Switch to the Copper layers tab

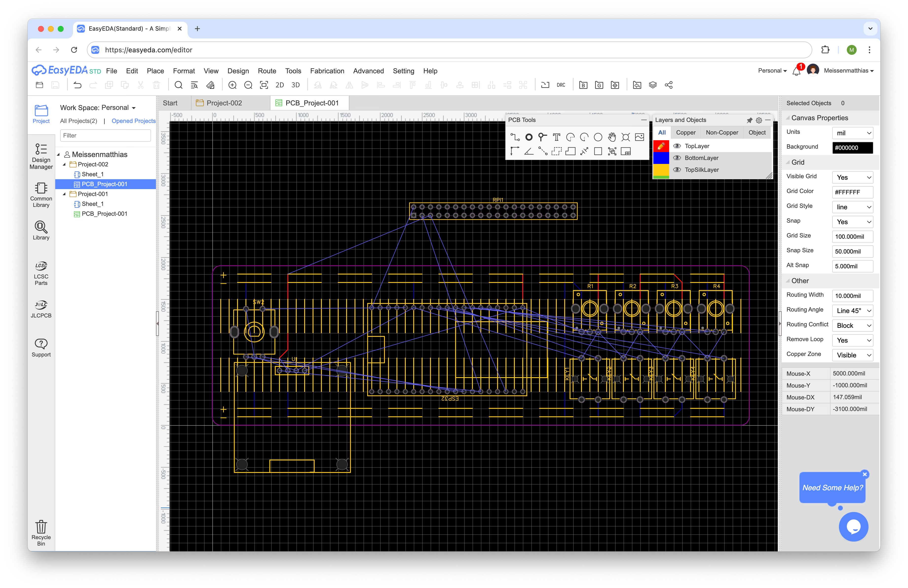[x=685, y=132]
